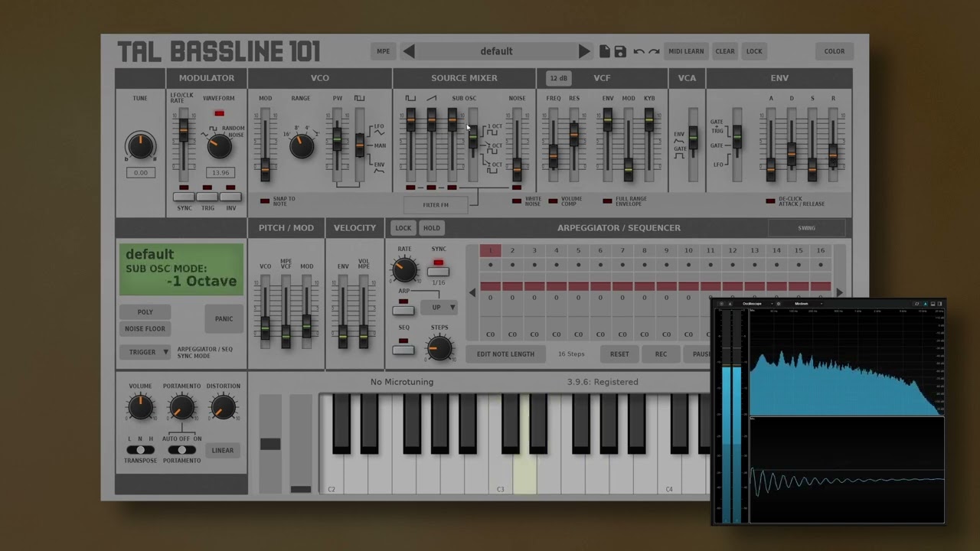Screen dimensions: 980x551
Task: Toggle the modulator SYNC button
Action: [x=184, y=197]
